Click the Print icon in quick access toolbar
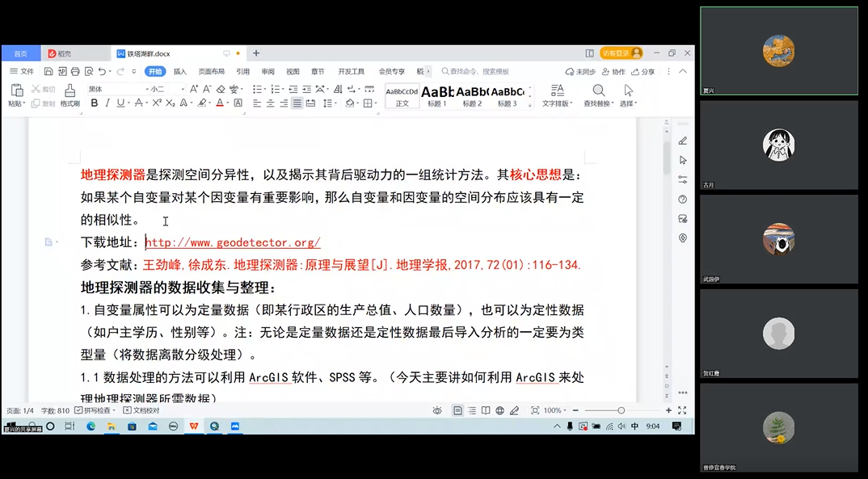Screen dimensions: 868x479 [75, 72]
